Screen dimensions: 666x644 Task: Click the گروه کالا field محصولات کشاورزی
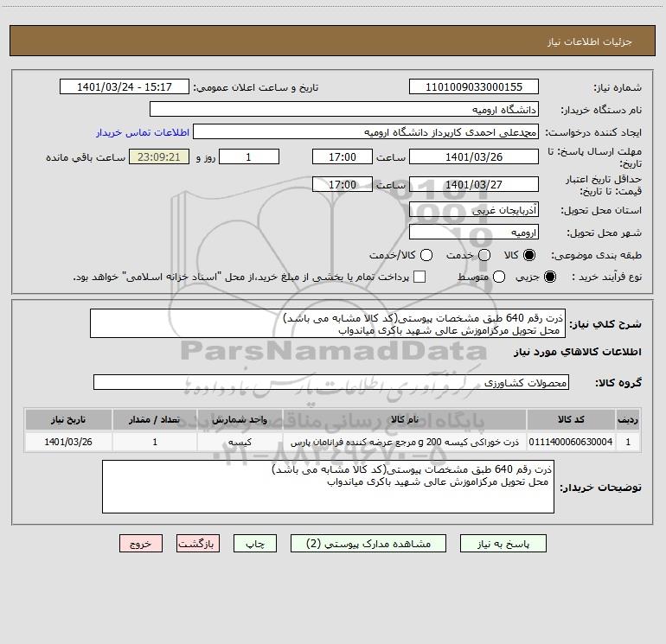(x=331, y=382)
